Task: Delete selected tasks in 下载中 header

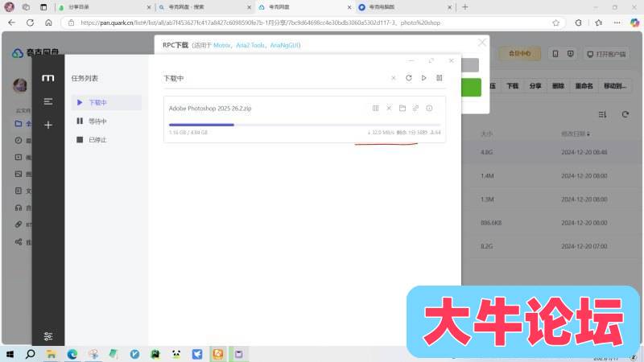Action: [x=394, y=78]
